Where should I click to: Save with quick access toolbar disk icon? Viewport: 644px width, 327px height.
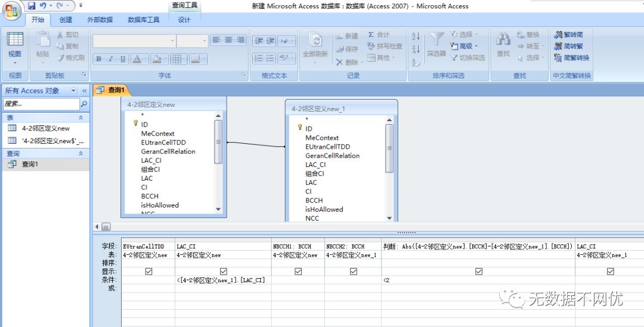coord(32,6)
